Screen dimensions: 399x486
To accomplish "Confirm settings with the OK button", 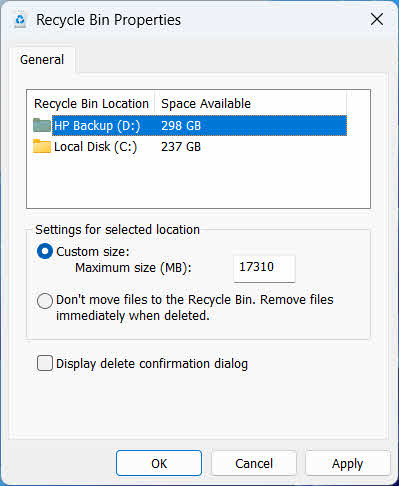I will (159, 463).
